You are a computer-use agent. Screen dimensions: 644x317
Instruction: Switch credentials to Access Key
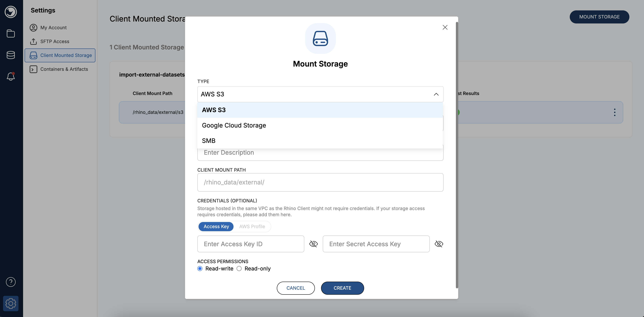point(216,227)
